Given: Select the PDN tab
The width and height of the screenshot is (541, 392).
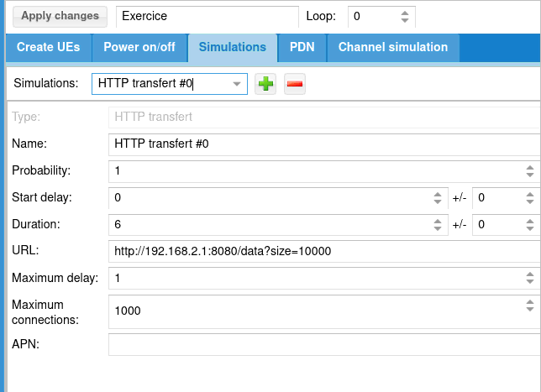Looking at the screenshot, I should pos(302,47).
